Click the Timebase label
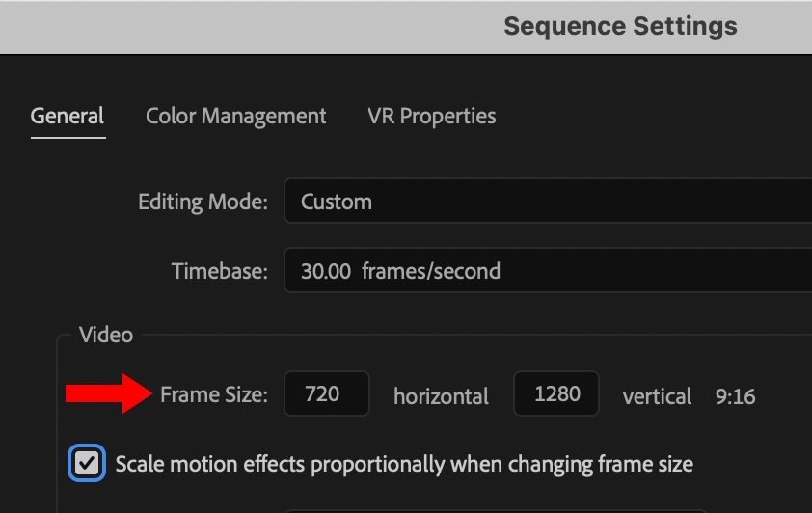This screenshot has width=812, height=513. point(219,271)
